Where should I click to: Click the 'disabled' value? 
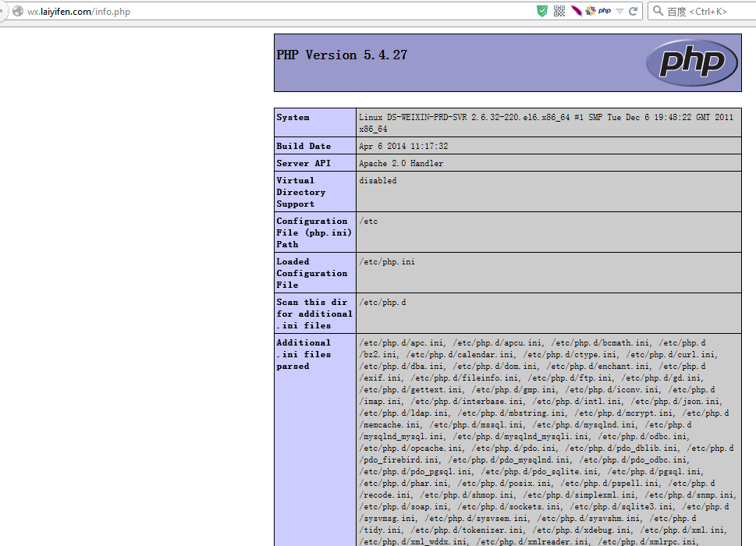[x=378, y=180]
